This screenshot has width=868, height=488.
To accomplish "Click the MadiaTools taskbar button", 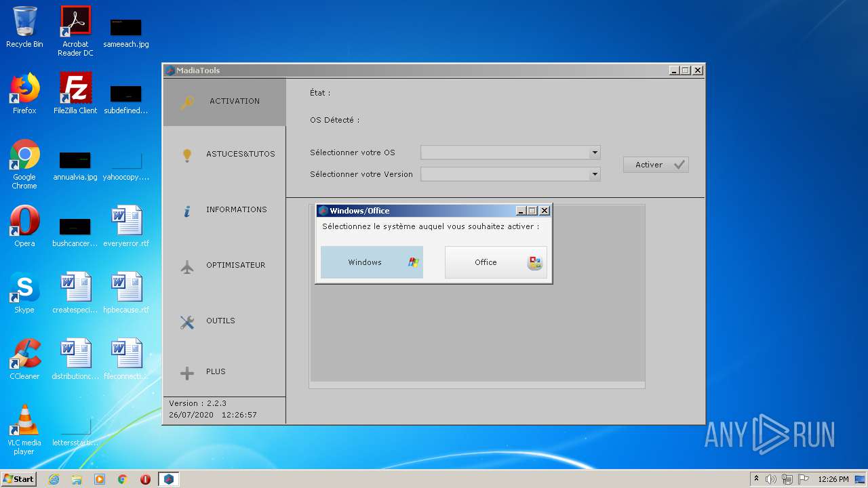I will [169, 479].
